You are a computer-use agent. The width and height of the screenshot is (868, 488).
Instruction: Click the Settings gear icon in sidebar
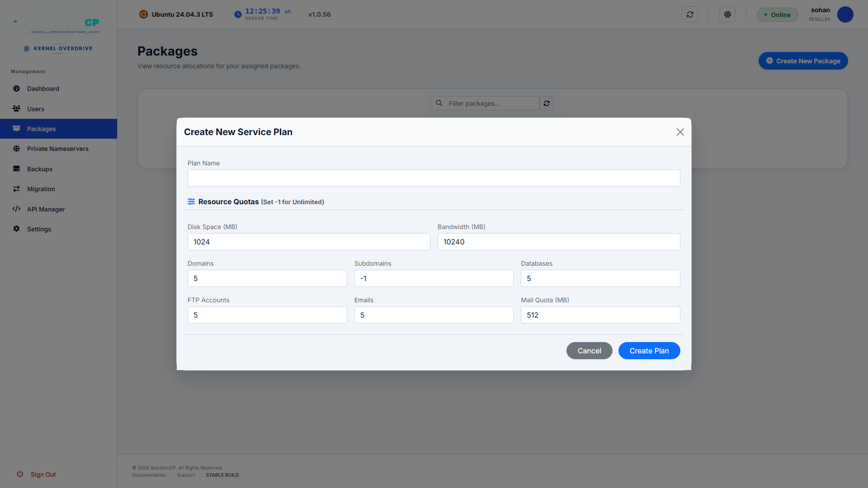tap(16, 229)
